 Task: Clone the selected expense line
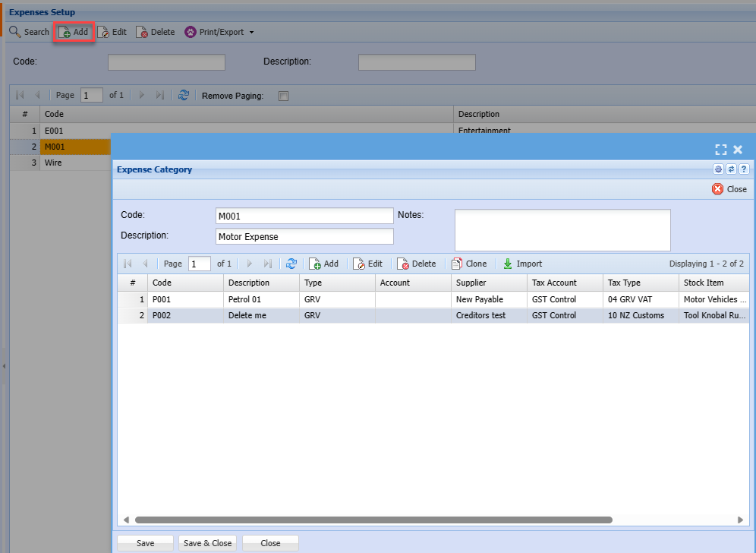point(468,264)
